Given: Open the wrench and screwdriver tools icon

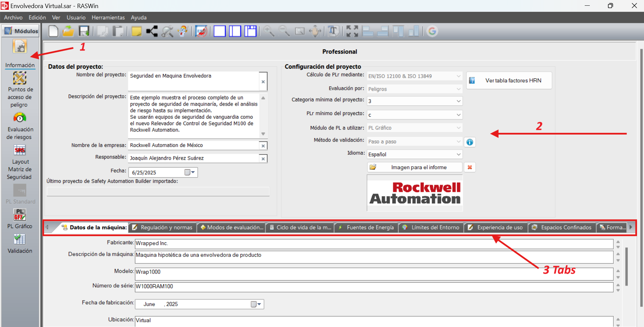Looking at the screenshot, I should pos(167,31).
